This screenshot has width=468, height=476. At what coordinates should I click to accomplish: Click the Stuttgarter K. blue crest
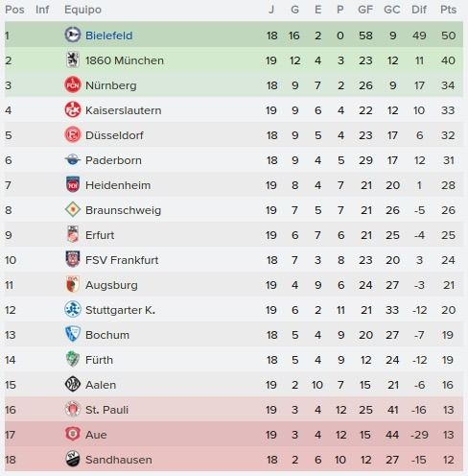pos(73,309)
